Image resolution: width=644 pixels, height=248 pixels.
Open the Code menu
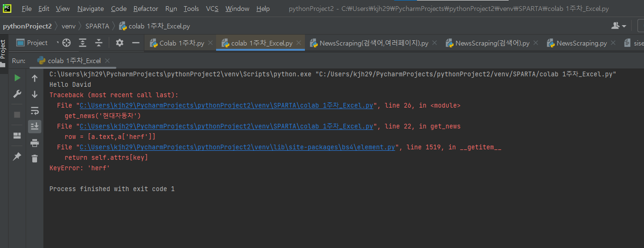(x=119, y=9)
